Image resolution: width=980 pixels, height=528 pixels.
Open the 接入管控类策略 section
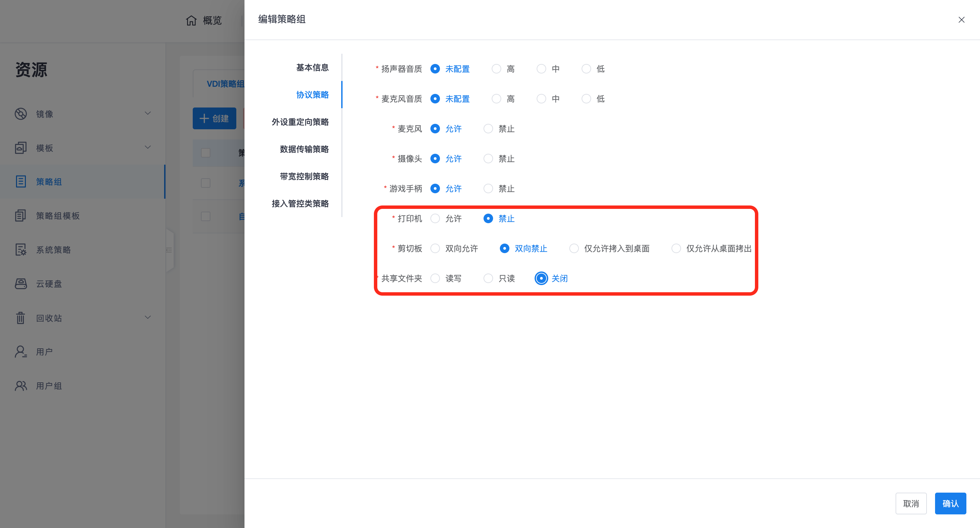point(300,204)
